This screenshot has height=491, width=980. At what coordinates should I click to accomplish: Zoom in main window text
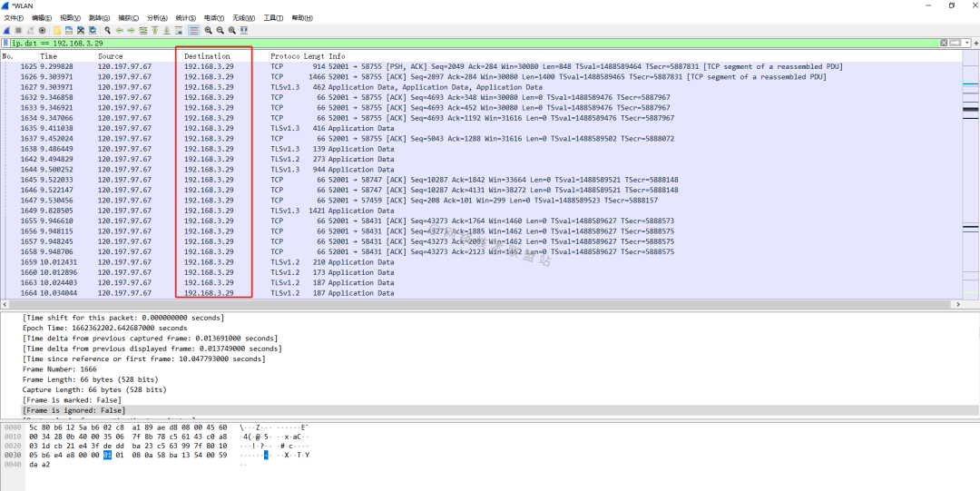[208, 30]
